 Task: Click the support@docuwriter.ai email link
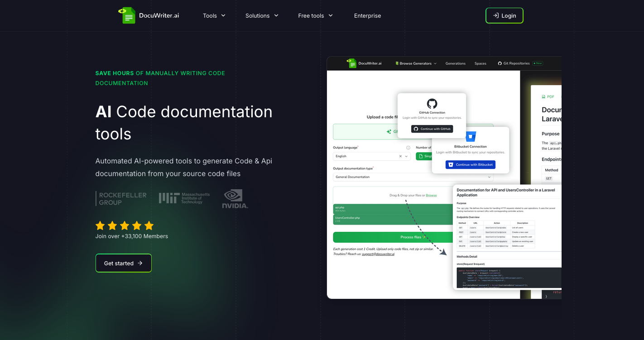378,254
